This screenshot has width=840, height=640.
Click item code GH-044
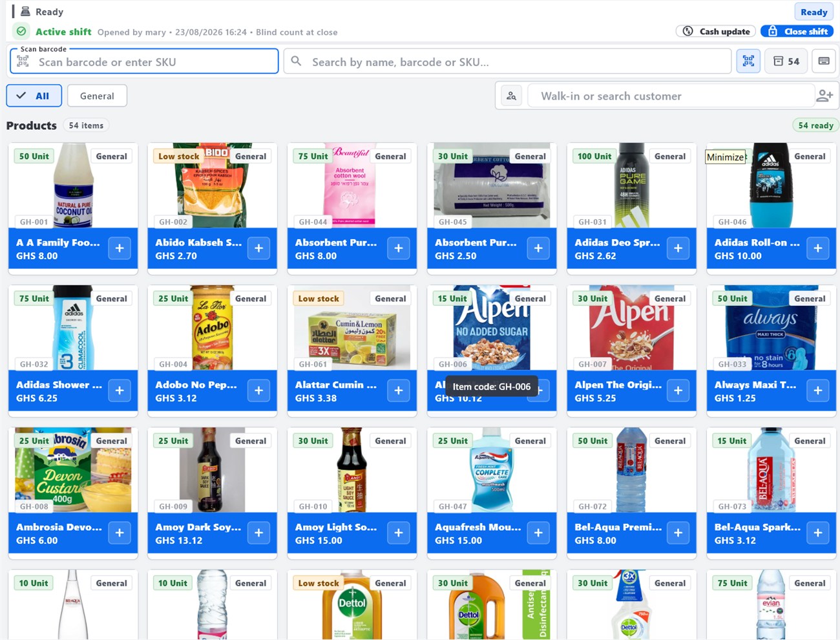point(313,222)
